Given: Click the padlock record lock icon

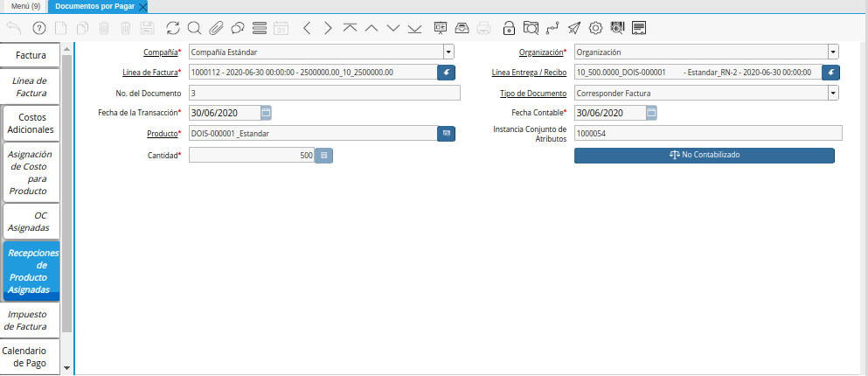Looking at the screenshot, I should click(509, 28).
